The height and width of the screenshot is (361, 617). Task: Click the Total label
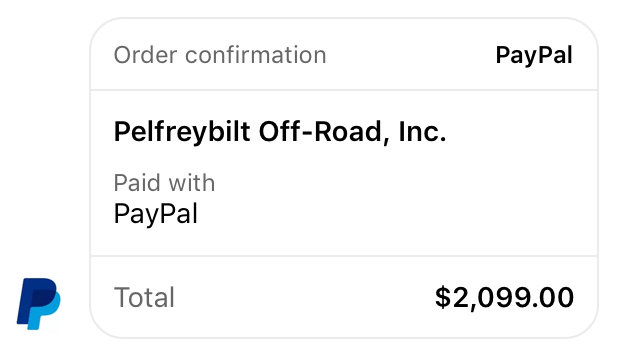tap(144, 297)
